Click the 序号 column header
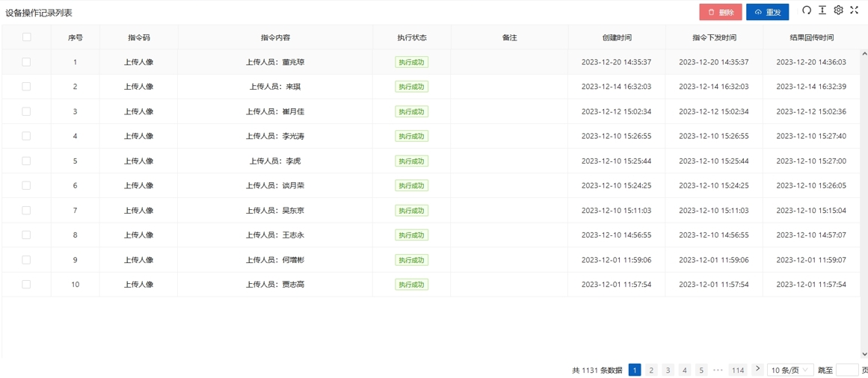Image resolution: width=868 pixels, height=378 pixels. point(76,37)
